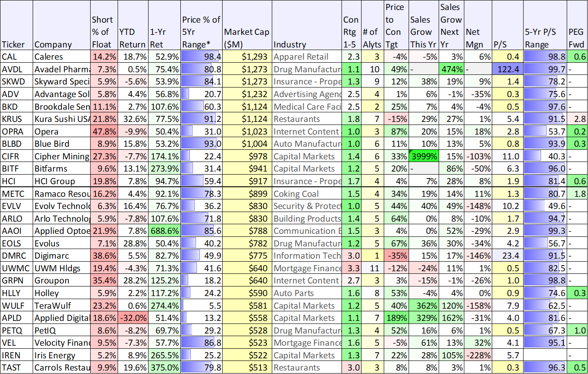
Task: Click Cipher Mining's 40.3 P/S range bar
Action: tap(545, 156)
